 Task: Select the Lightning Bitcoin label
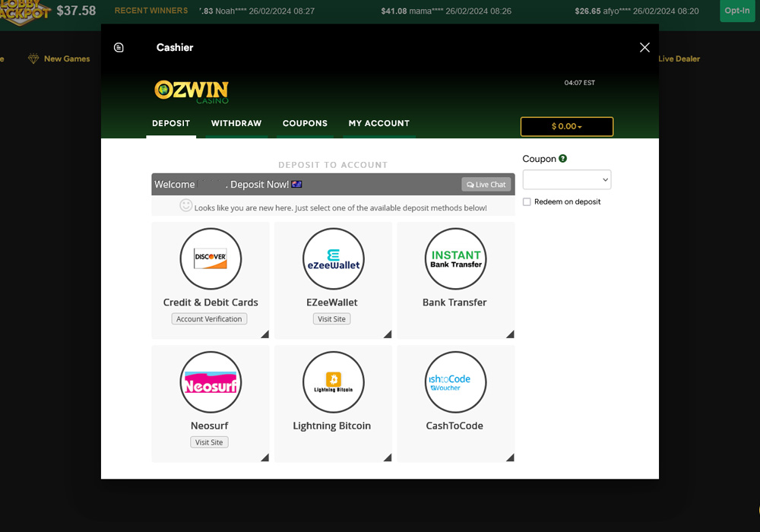click(332, 426)
